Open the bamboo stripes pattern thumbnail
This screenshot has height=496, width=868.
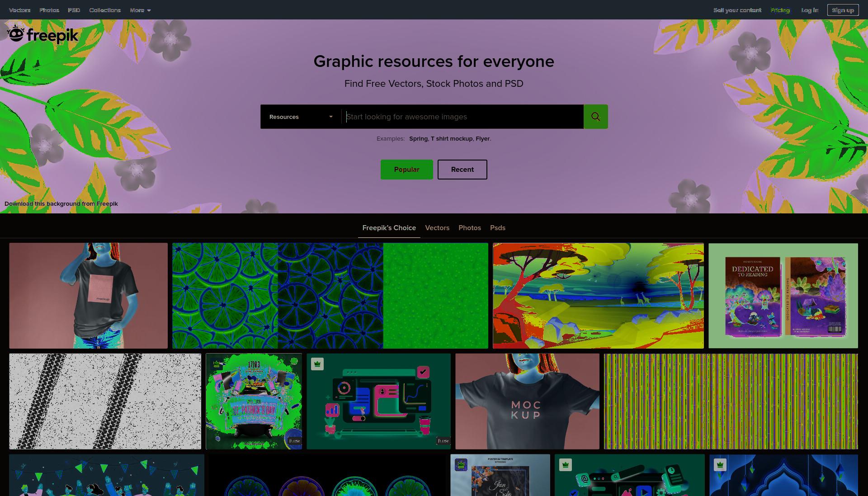(x=731, y=402)
